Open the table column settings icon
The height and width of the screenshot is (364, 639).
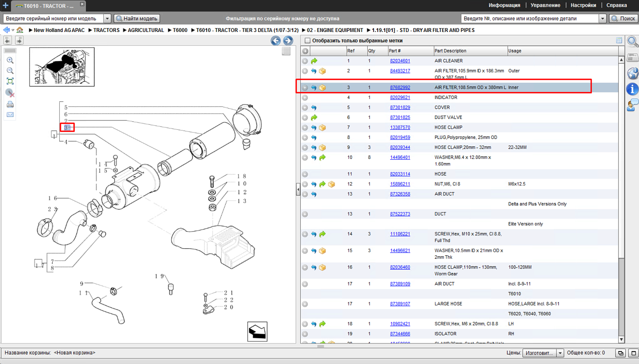pos(619,40)
